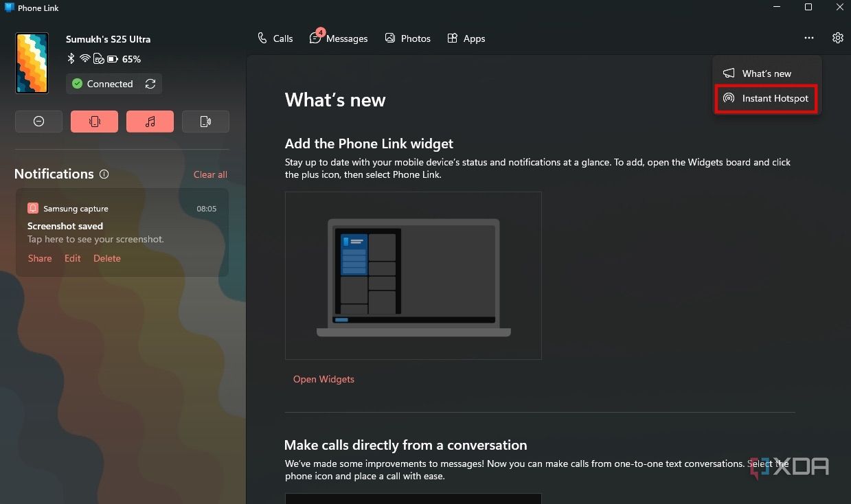Open the Settings gear icon
Viewport: 851px width, 504px height.
click(837, 38)
